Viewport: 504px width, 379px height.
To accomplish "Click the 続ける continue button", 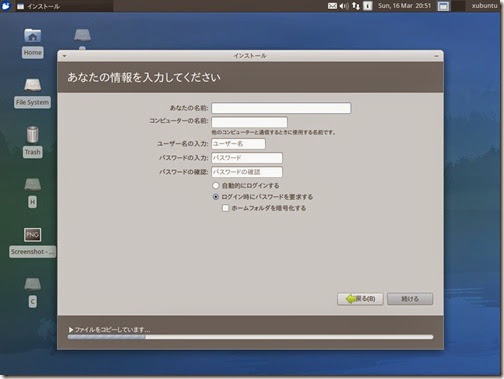I will coord(410,299).
